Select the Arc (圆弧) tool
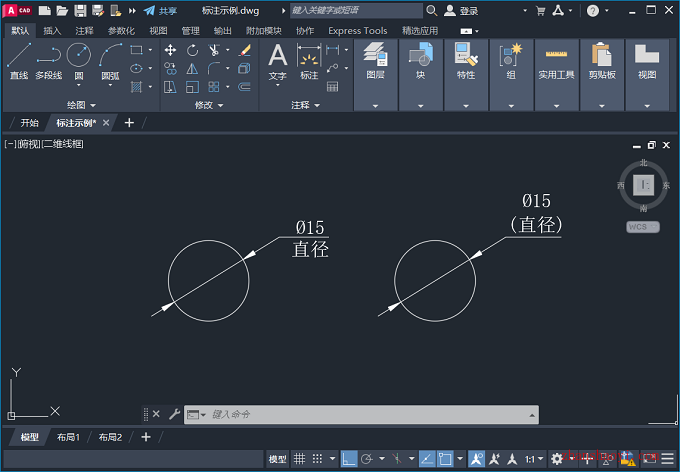This screenshot has height=472, width=680. (x=110, y=61)
